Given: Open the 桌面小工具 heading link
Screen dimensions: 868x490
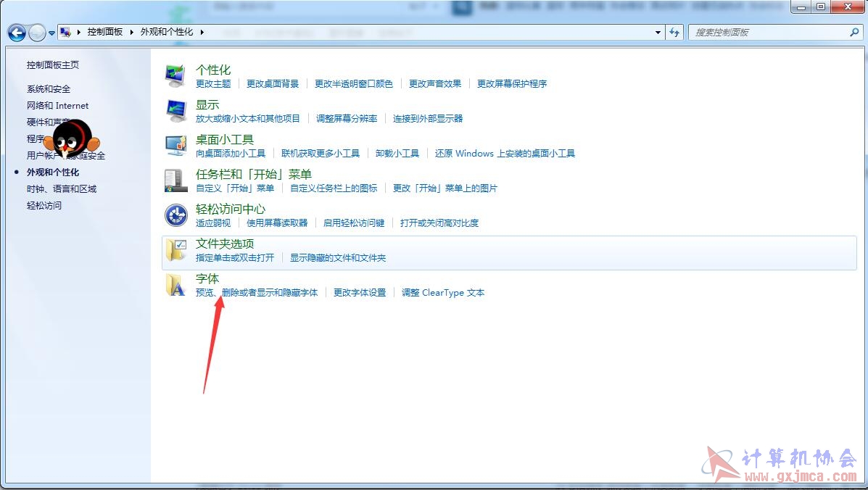Looking at the screenshot, I should click(x=225, y=140).
